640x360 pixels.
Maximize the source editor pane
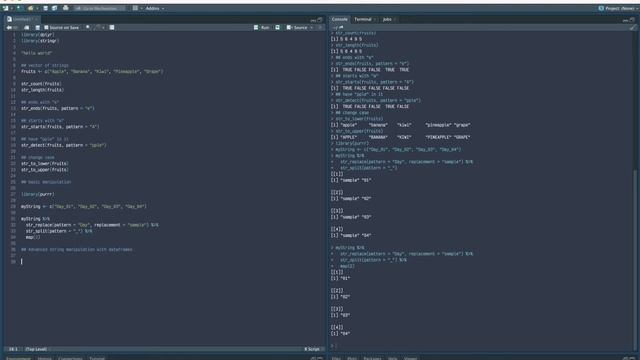(x=320, y=20)
